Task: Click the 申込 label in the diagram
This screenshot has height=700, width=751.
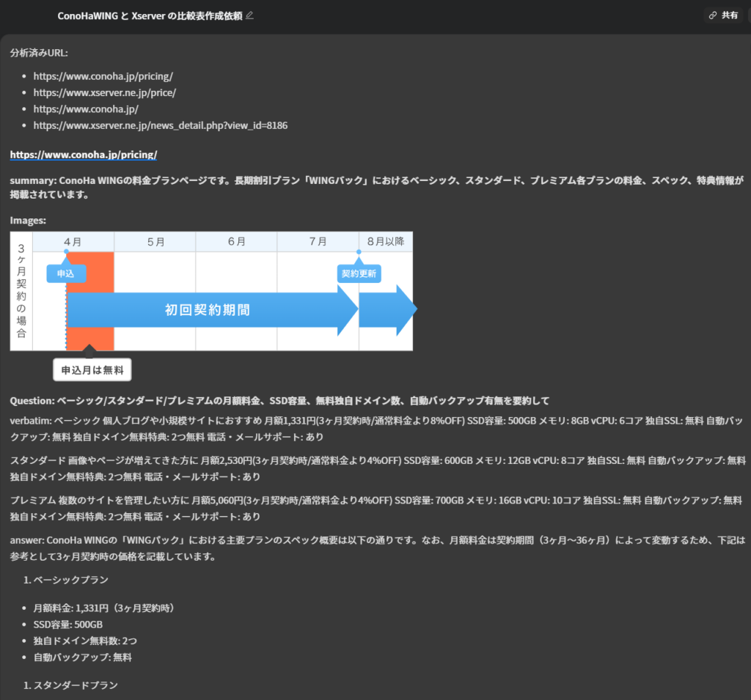Action: click(x=66, y=273)
